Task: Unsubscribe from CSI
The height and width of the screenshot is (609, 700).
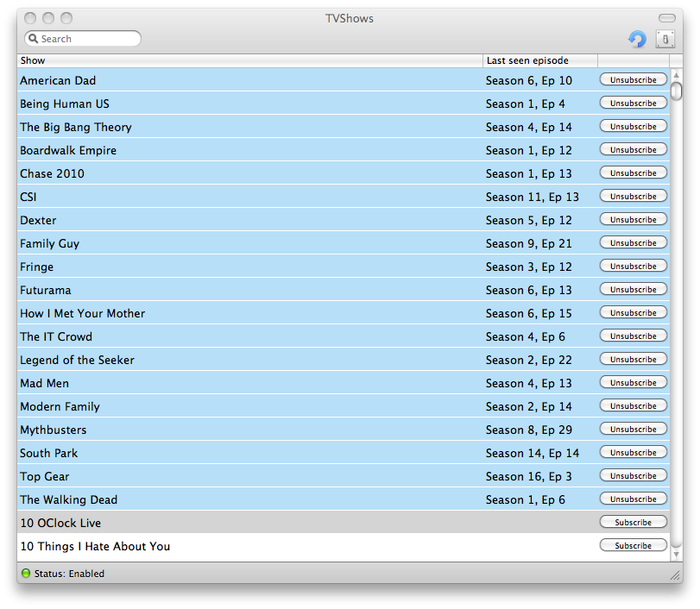Action: 633,196
